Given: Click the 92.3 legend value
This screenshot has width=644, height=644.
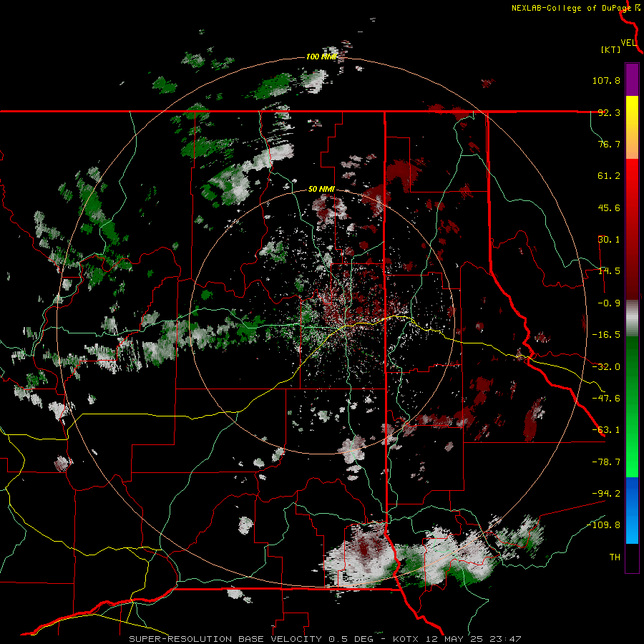Looking at the screenshot, I should [609, 112].
